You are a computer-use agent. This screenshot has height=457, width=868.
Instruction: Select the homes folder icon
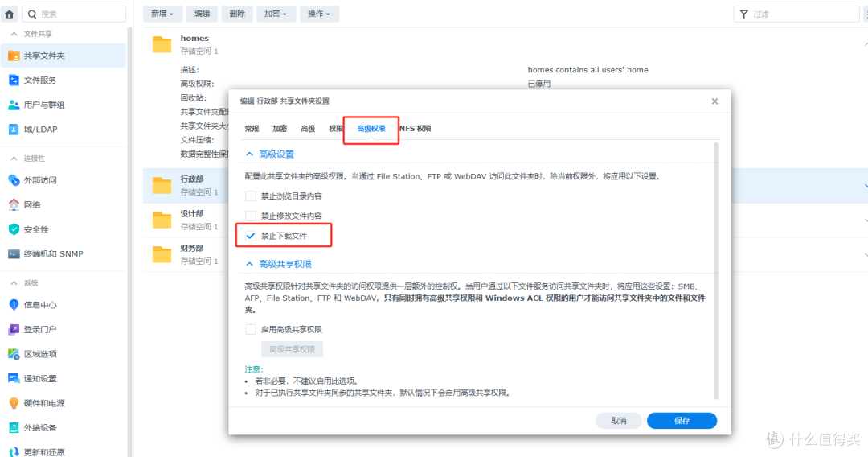[162, 44]
